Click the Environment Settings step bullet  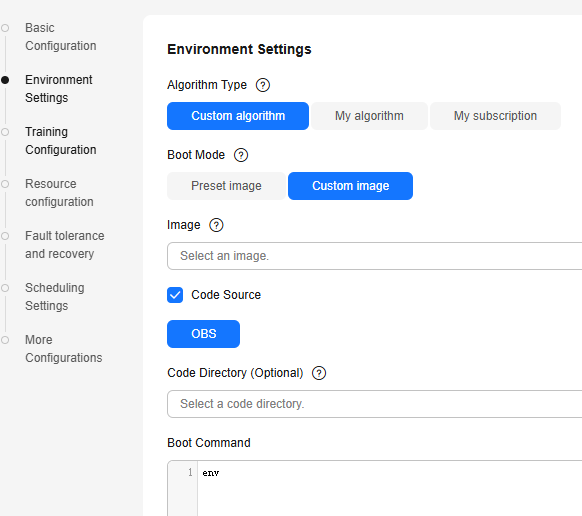tap(5, 80)
